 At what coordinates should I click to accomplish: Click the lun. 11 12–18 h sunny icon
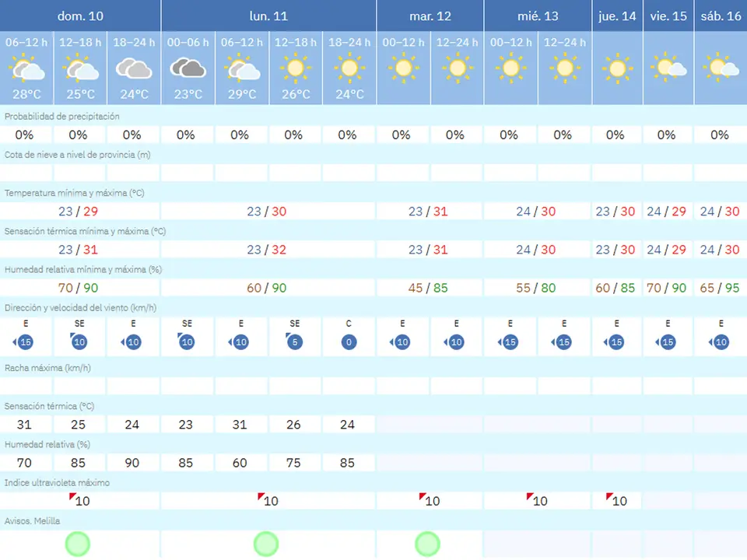pyautogui.click(x=296, y=68)
